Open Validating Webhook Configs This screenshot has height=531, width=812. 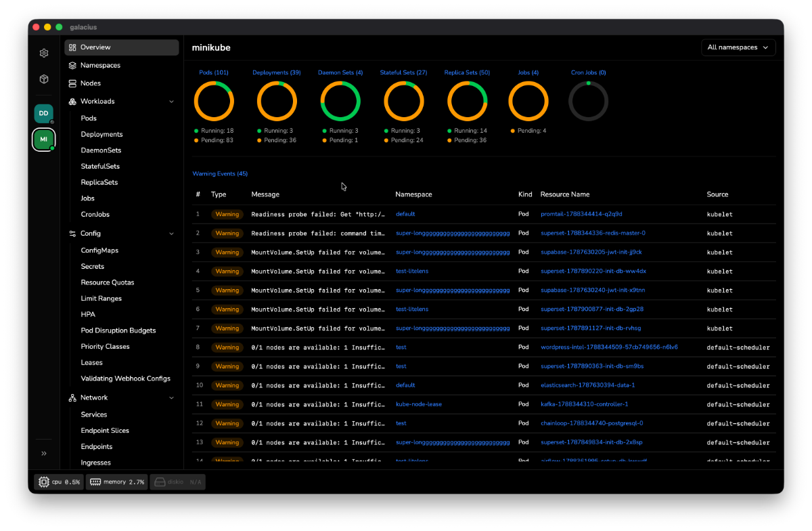[x=126, y=379]
